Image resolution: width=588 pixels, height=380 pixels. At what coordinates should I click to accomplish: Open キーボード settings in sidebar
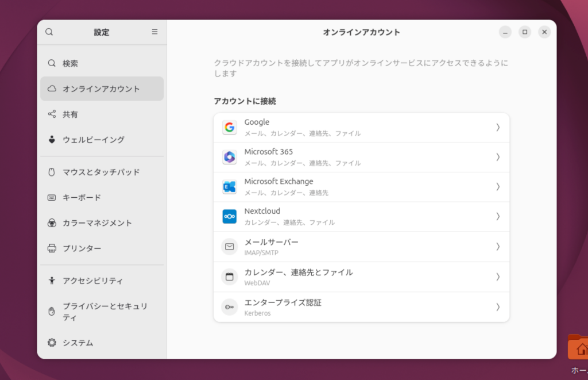(x=82, y=197)
